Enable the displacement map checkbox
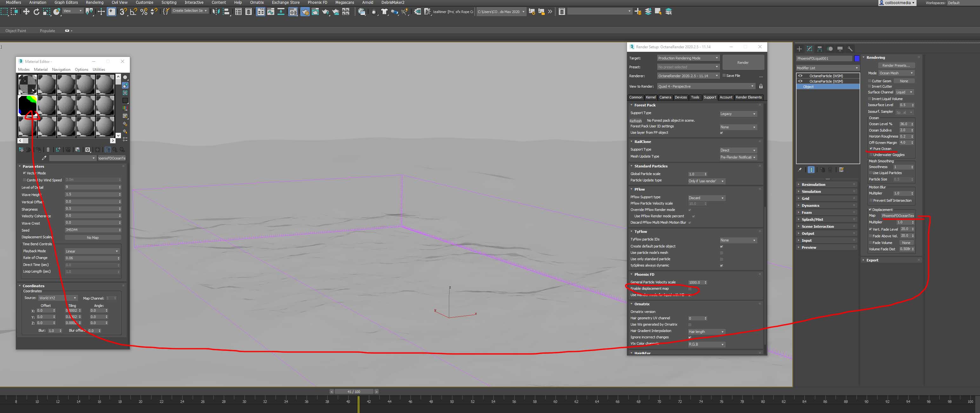980x413 pixels. [690, 289]
